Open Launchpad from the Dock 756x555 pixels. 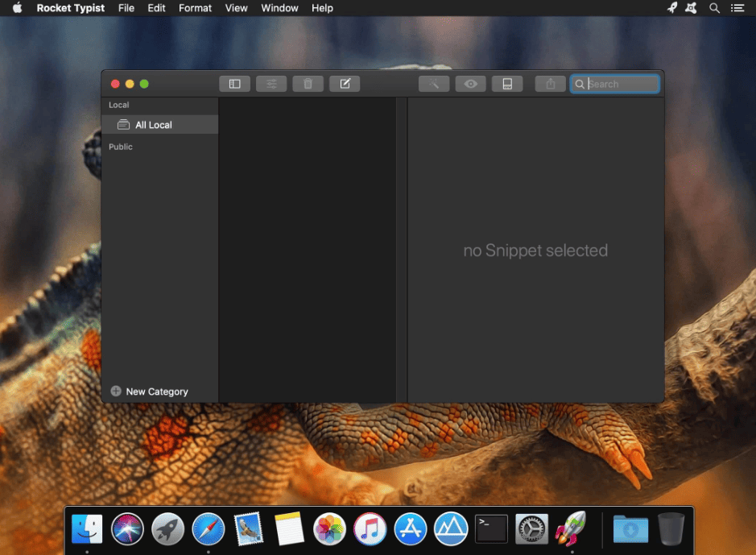tap(167, 529)
